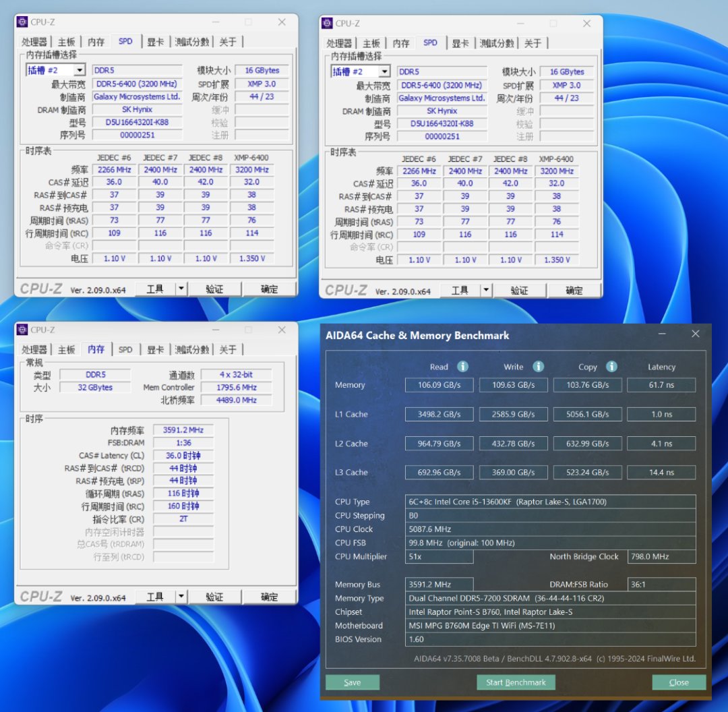Switch to 主板 tab in top-left CPU-Z
Image resolution: width=728 pixels, height=712 pixels.
[66, 42]
